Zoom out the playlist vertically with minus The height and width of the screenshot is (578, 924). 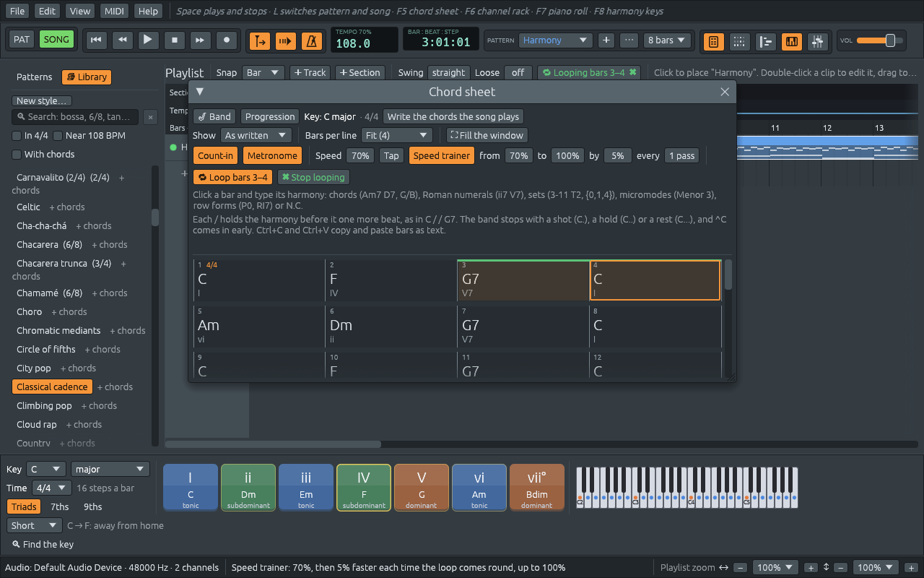pos(840,568)
